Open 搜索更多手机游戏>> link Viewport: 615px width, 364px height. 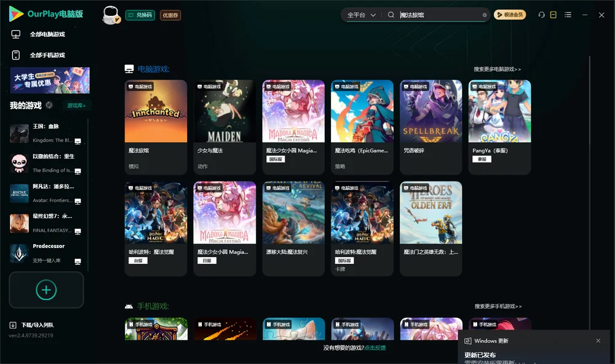pyautogui.click(x=498, y=306)
